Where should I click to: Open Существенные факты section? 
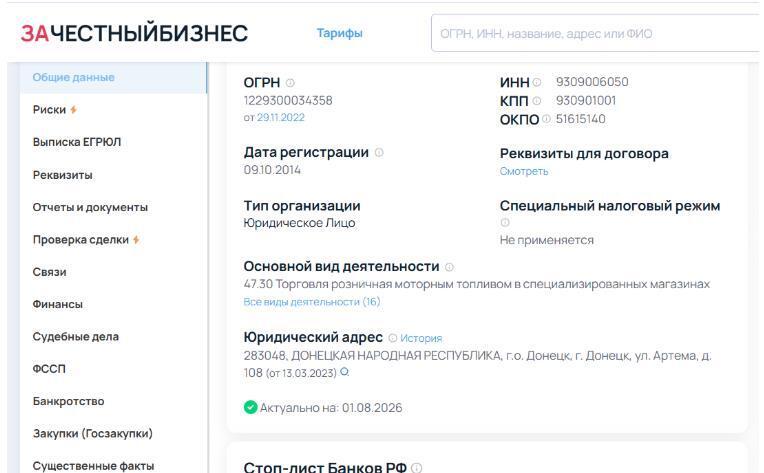tap(94, 466)
